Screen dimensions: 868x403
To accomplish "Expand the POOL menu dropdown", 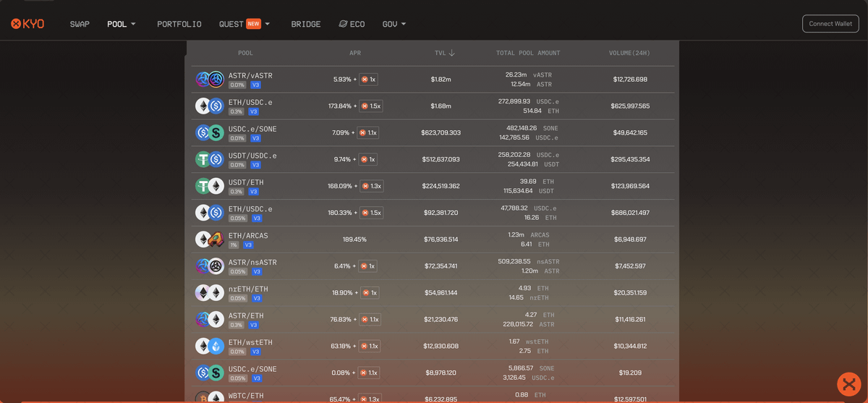I will (122, 24).
